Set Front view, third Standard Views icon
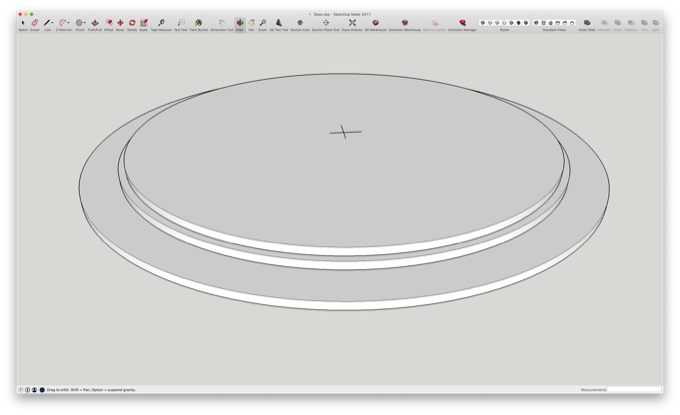Image resolution: width=680 pixels, height=415 pixels. tap(550, 23)
